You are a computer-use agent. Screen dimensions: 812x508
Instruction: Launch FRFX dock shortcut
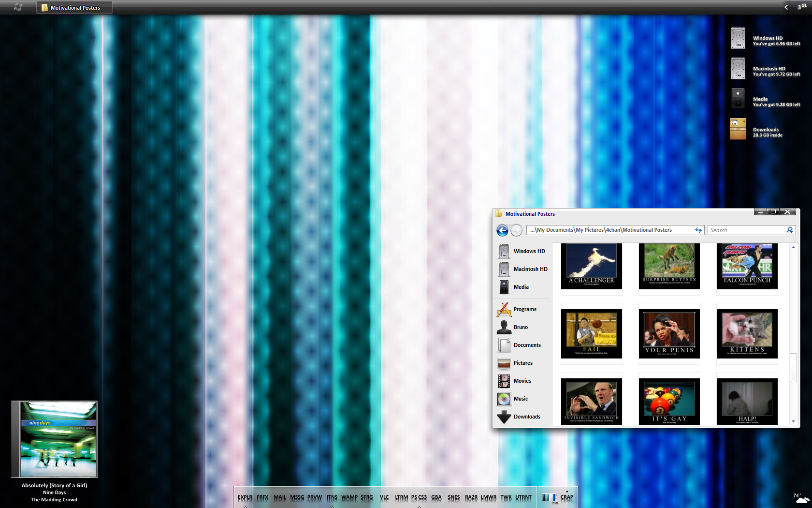[262, 497]
